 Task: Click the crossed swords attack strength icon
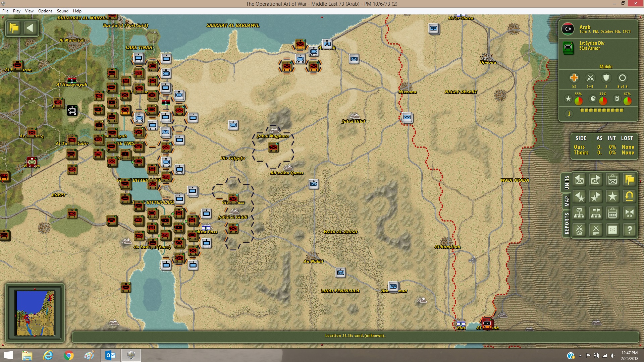tap(590, 78)
